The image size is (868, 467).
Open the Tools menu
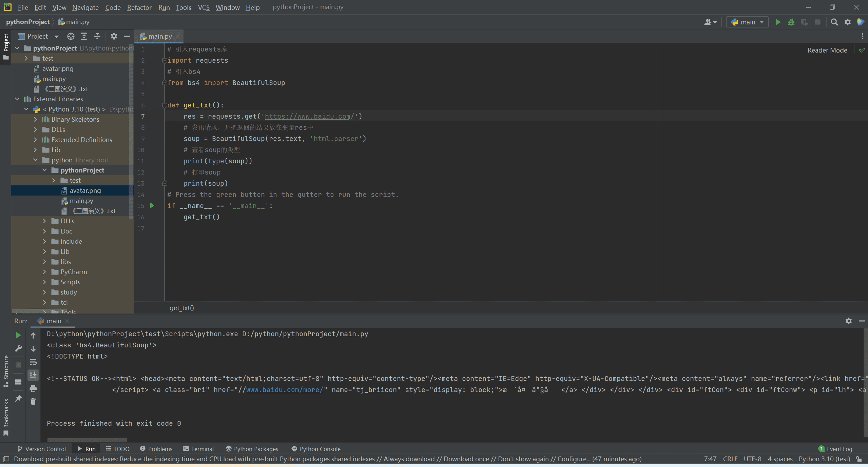pos(183,7)
